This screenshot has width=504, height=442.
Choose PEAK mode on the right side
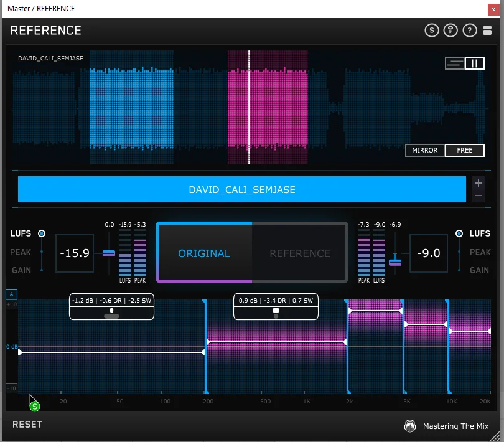[x=480, y=252]
